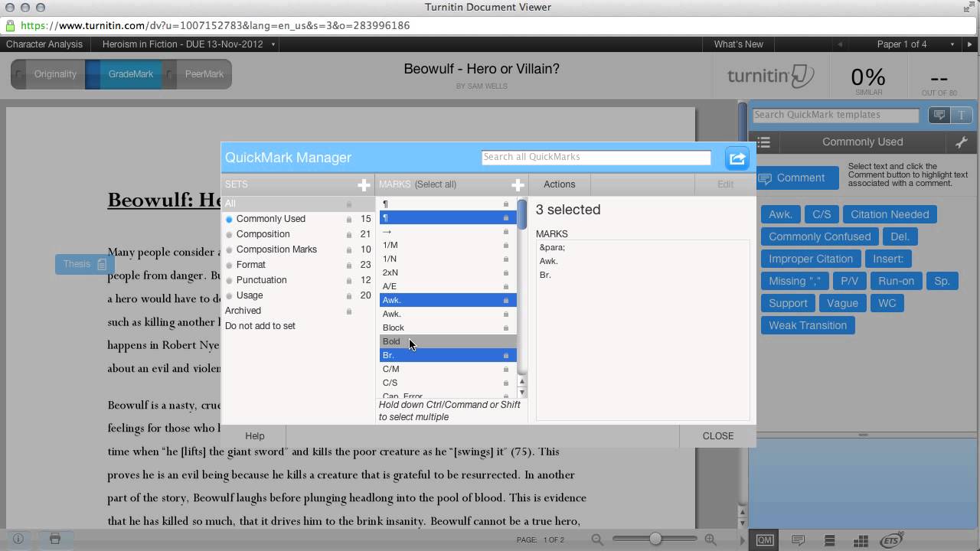Toggle the Format set radio dot

229,265
